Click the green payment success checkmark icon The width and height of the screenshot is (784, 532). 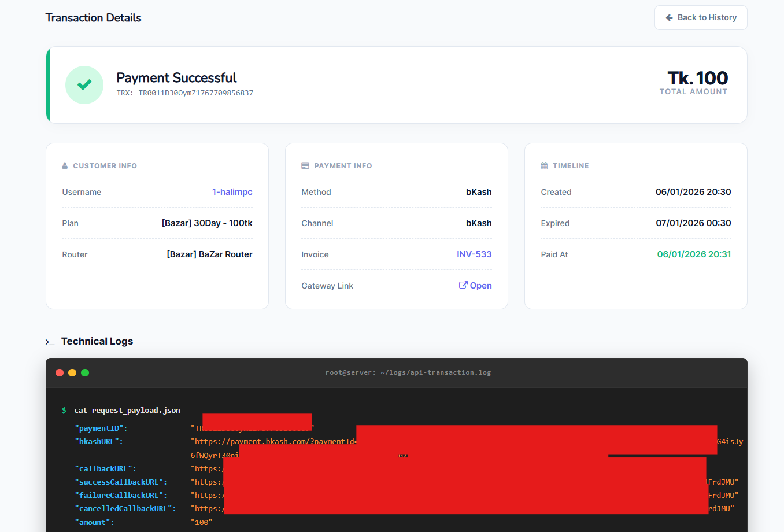pyautogui.click(x=84, y=85)
